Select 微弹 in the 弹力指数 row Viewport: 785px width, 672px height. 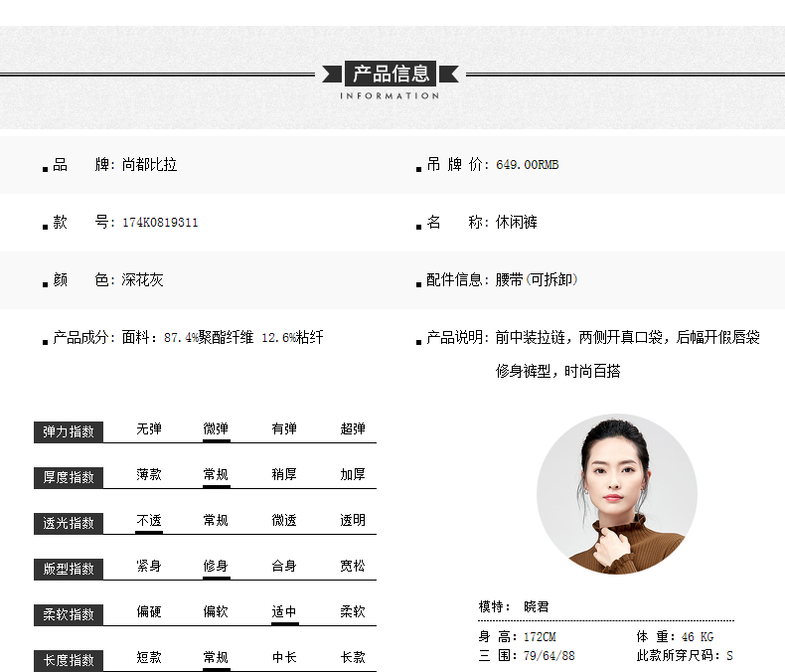(x=216, y=429)
